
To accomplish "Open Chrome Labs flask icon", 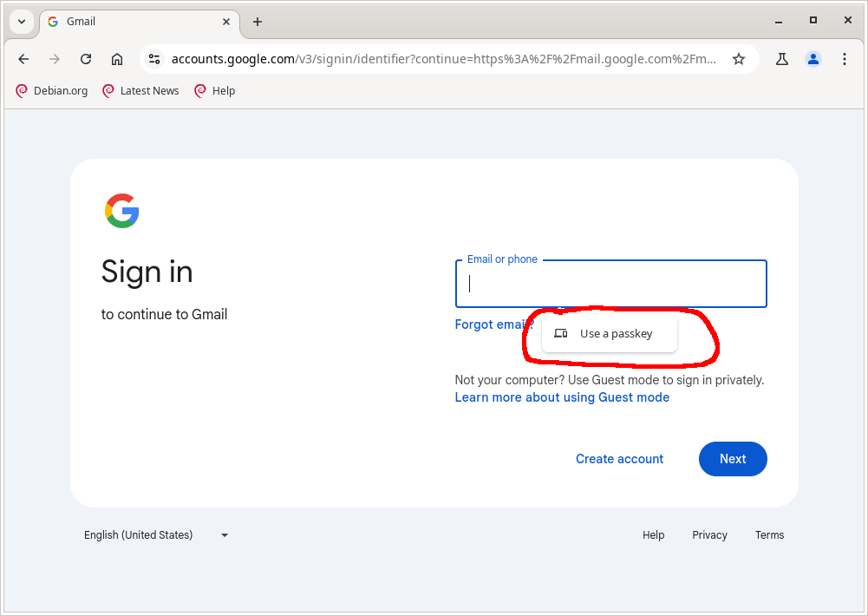I will coord(781,59).
